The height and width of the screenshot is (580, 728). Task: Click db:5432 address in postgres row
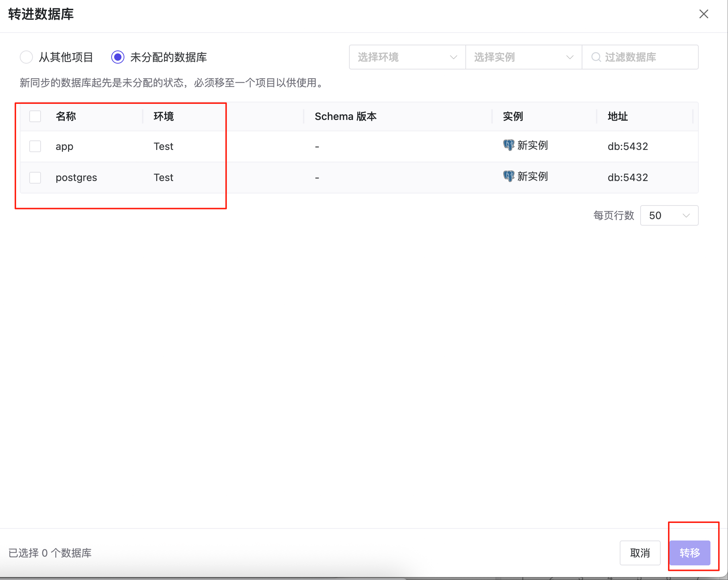point(628,177)
